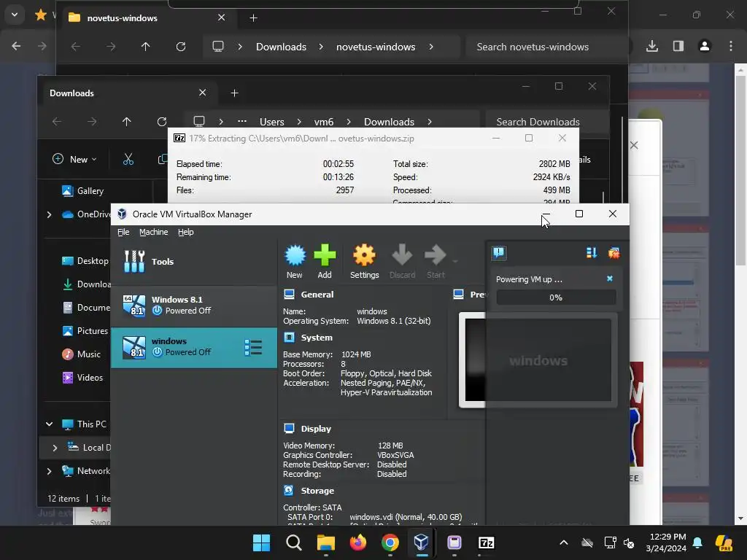
Task: Click the New VM icon in VirtualBox
Action: point(295,261)
